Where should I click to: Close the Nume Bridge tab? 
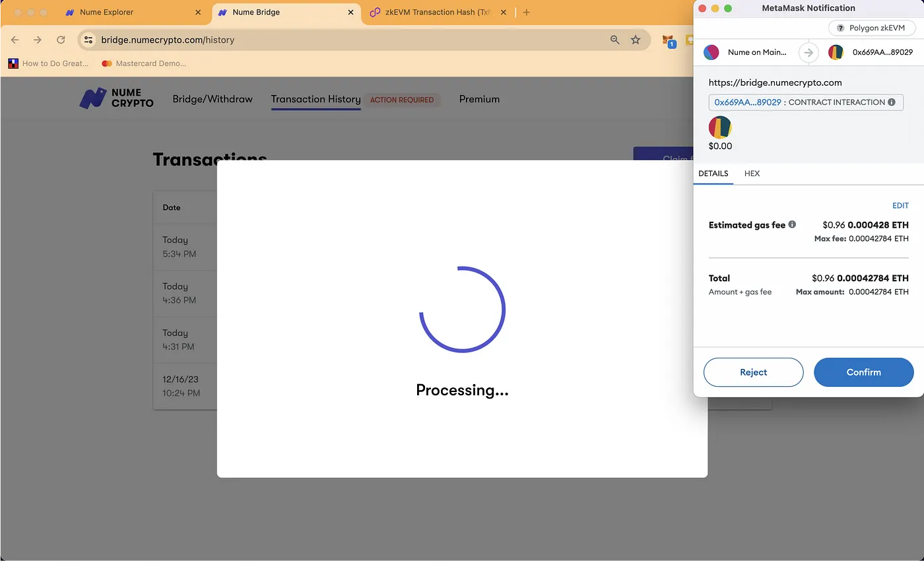pyautogui.click(x=350, y=12)
